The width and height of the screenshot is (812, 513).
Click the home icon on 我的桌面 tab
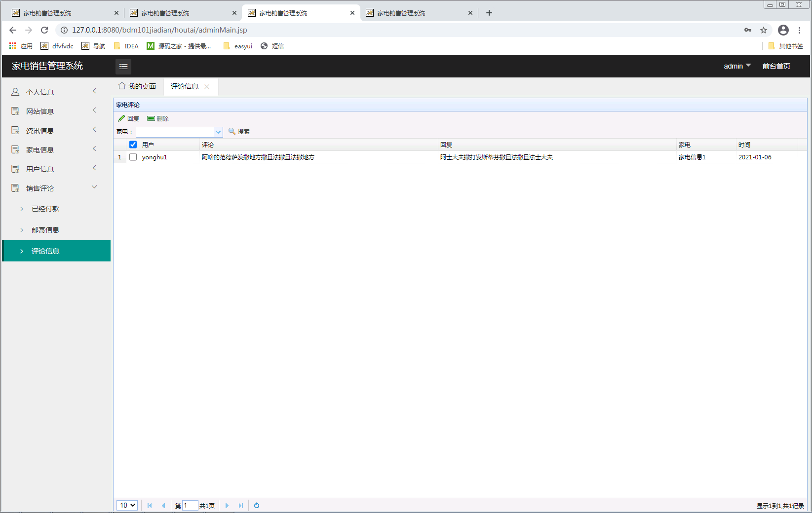(x=122, y=86)
